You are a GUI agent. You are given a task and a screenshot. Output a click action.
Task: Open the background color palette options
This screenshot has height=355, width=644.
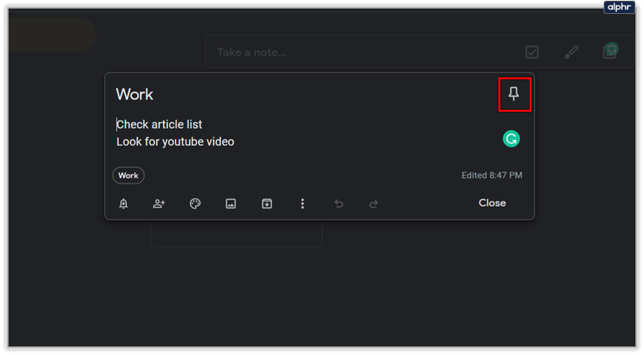195,204
